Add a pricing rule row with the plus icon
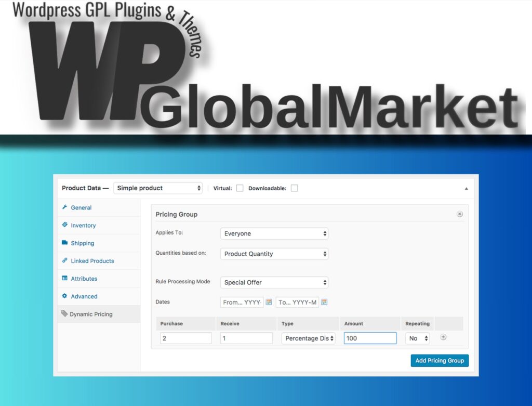Viewport: 532px width, 406px height. click(443, 337)
